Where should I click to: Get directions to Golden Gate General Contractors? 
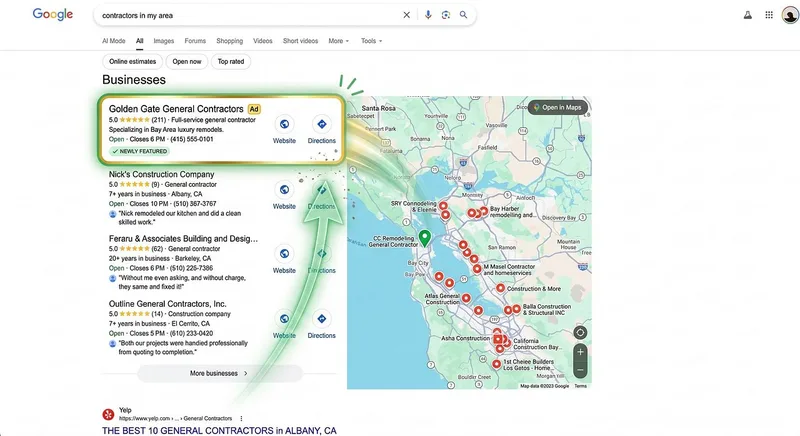coord(321,124)
